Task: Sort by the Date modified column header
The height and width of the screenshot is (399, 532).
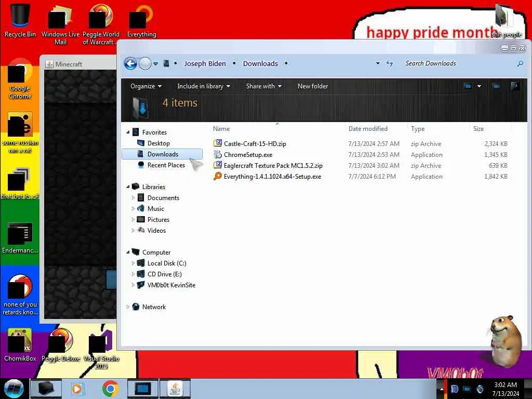Action: (x=376, y=129)
